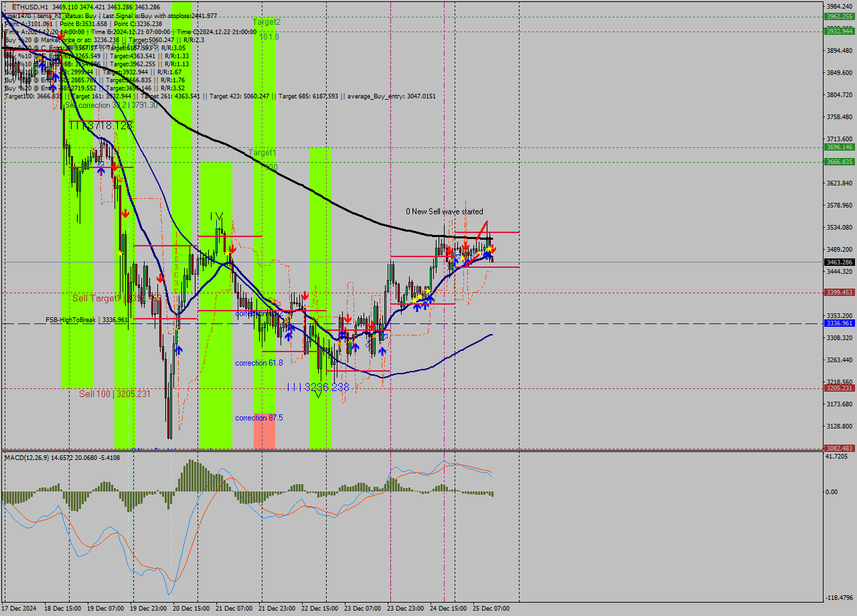Click the Target2 label on the green zone
The height and width of the screenshot is (616, 857).
(266, 22)
